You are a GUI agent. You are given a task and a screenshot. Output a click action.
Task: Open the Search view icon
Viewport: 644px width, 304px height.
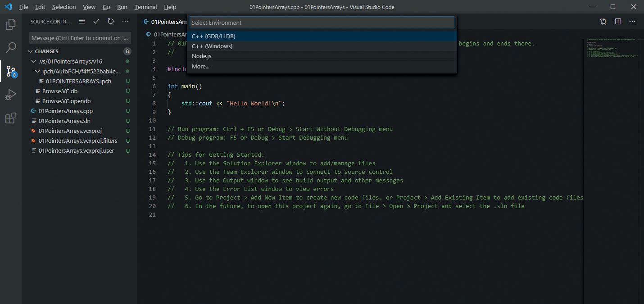click(x=11, y=47)
